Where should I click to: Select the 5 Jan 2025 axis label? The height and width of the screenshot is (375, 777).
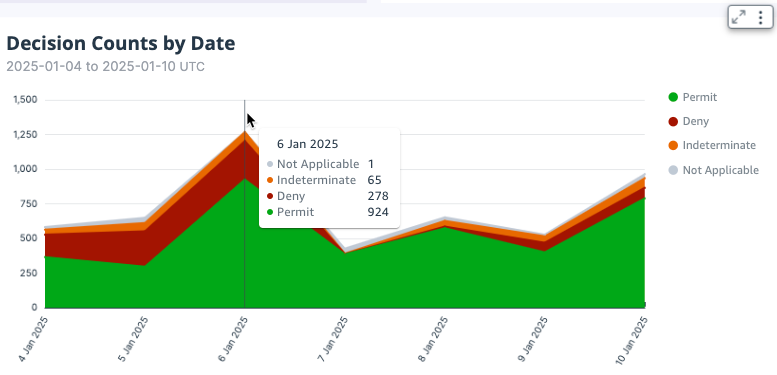point(134,340)
